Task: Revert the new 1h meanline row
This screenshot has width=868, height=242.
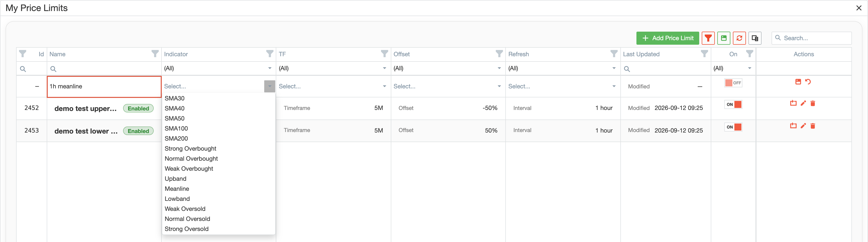Action: tap(808, 82)
